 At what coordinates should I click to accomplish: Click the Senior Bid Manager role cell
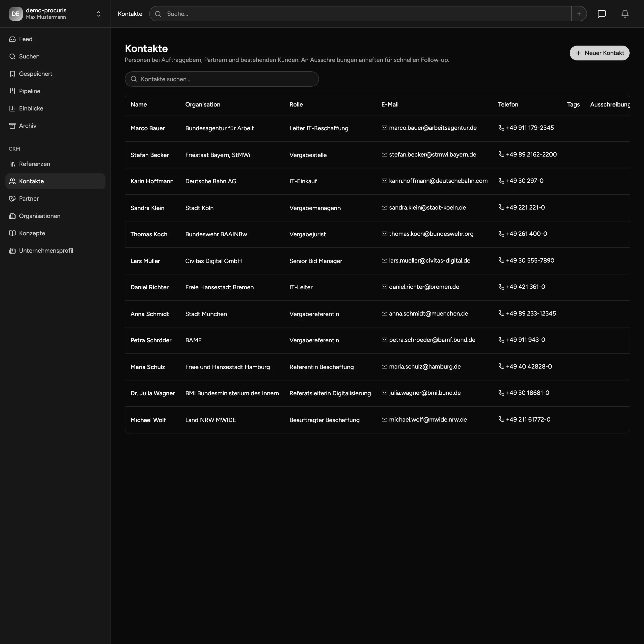tap(316, 261)
